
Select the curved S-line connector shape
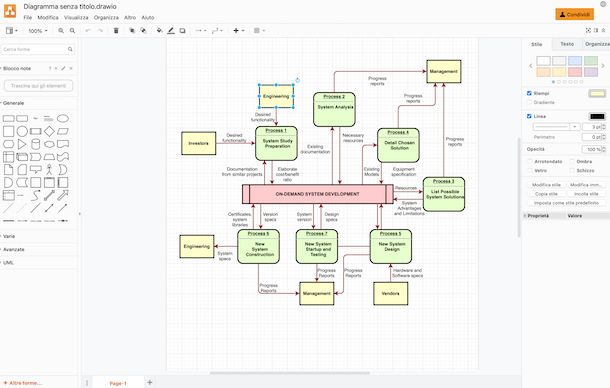pyautogui.click(x=35, y=195)
